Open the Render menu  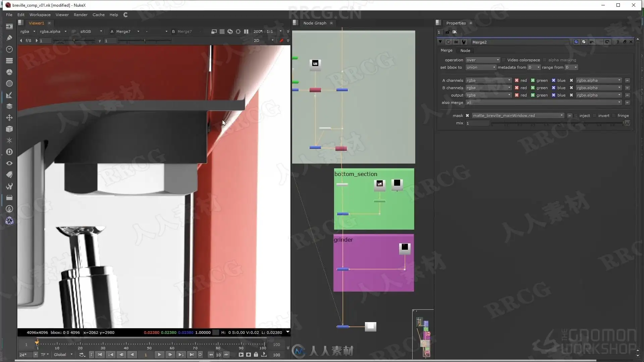coord(80,15)
